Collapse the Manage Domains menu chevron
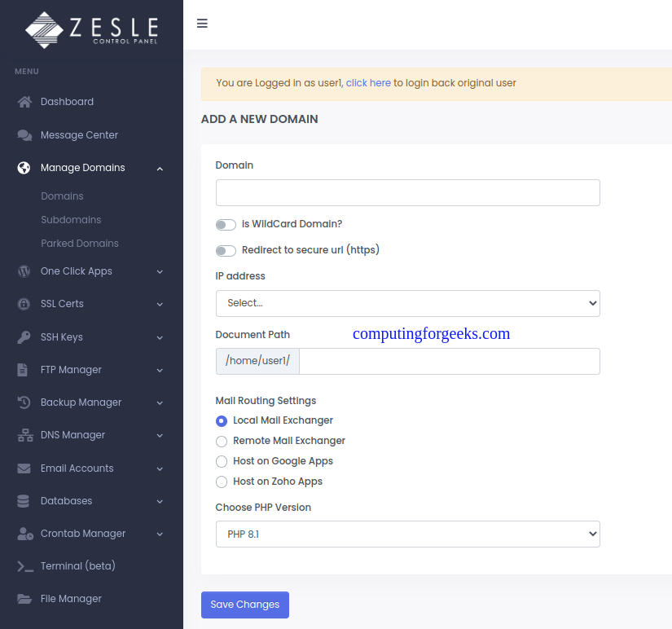This screenshot has height=629, width=672. pos(160,169)
